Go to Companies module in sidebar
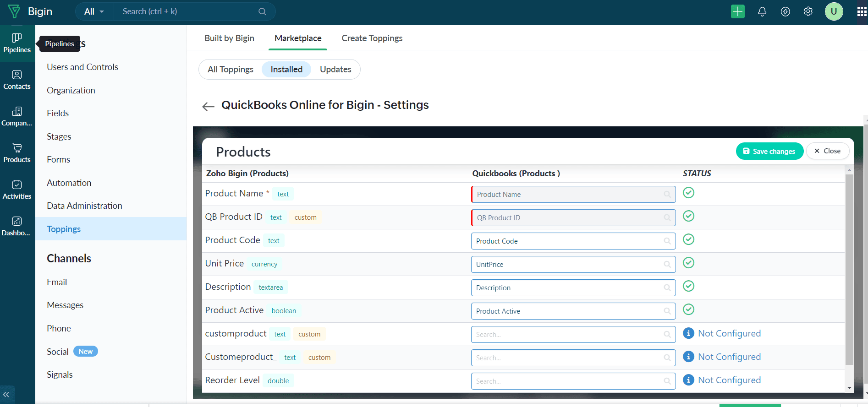The width and height of the screenshot is (868, 407). pos(17,116)
